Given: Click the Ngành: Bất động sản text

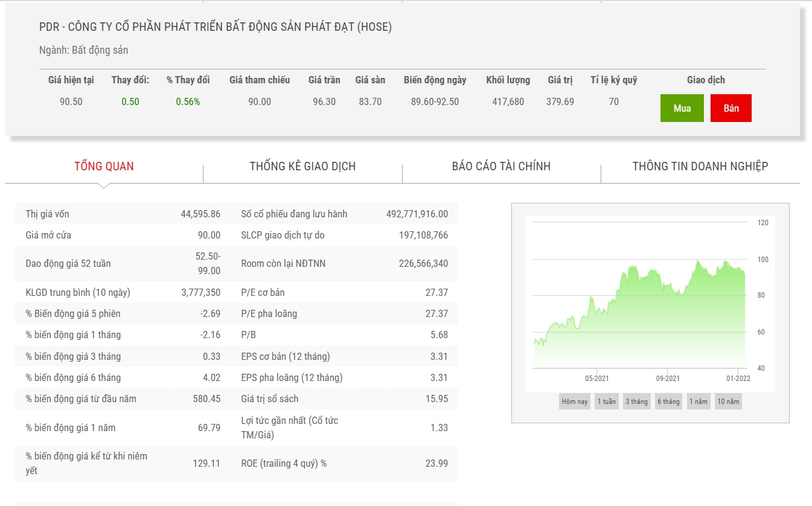Looking at the screenshot, I should point(84,51).
